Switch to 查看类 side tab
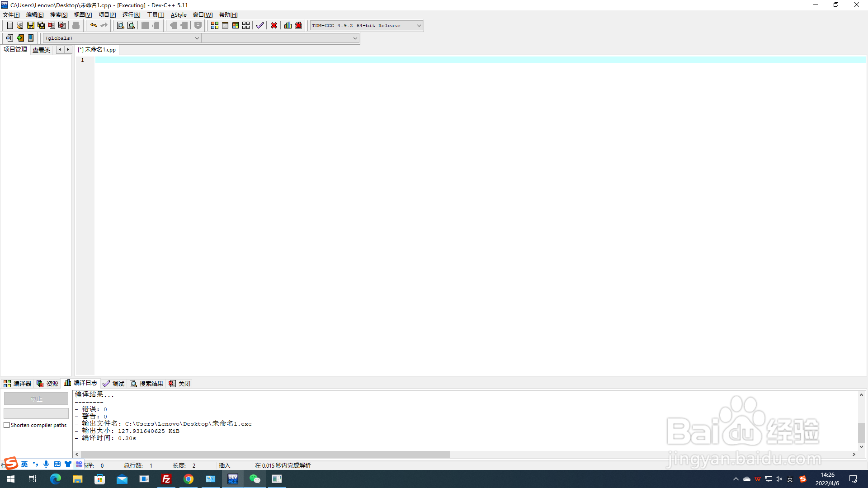 tap(41, 50)
